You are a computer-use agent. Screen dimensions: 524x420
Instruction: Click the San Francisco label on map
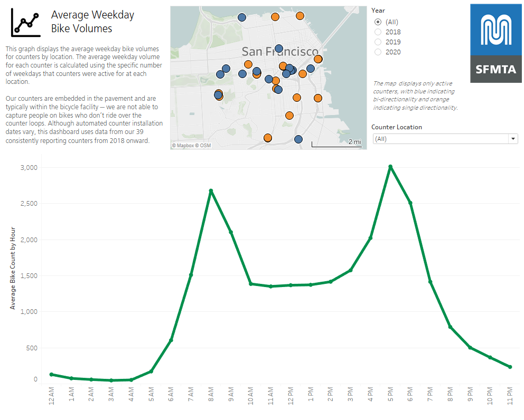click(x=280, y=52)
